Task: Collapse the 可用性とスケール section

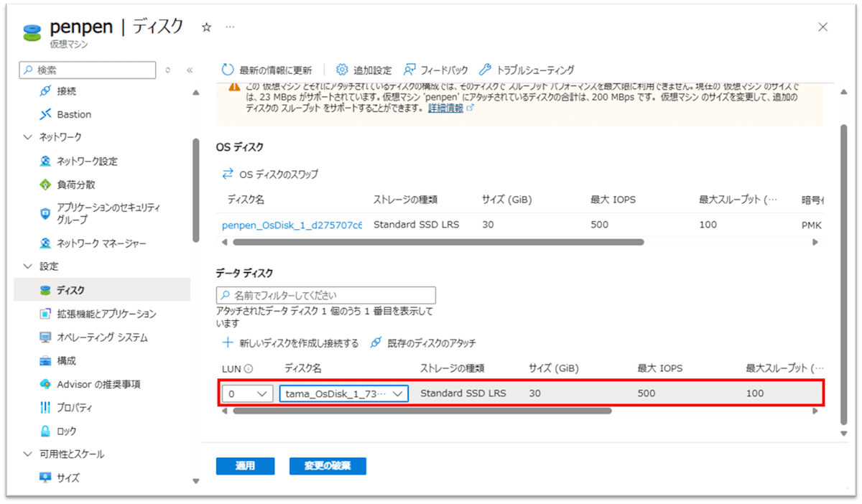Action: point(28,454)
